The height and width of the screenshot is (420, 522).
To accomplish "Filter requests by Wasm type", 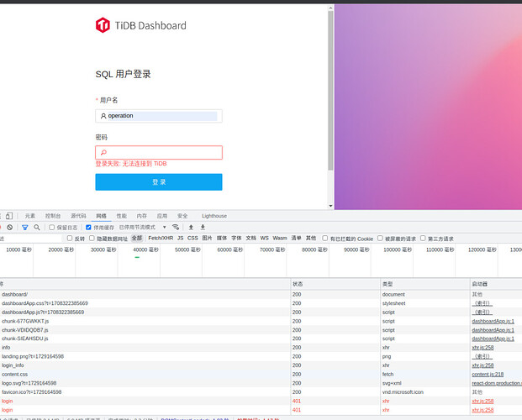I will tap(280, 238).
